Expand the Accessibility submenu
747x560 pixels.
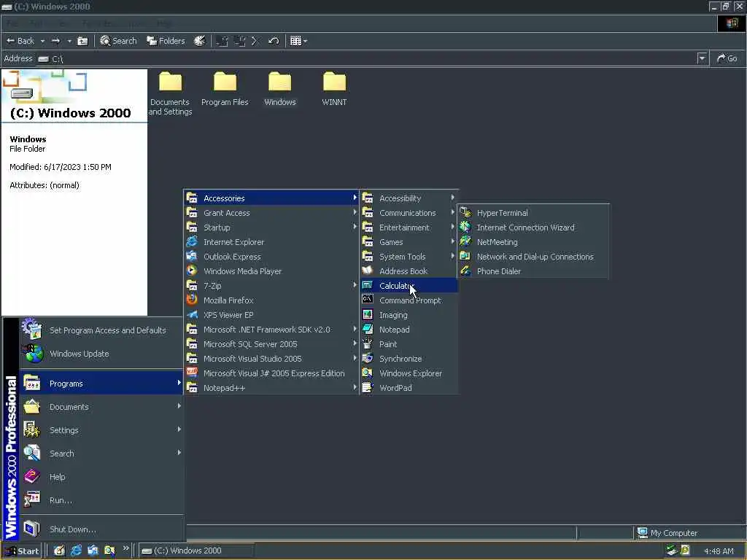click(409, 198)
